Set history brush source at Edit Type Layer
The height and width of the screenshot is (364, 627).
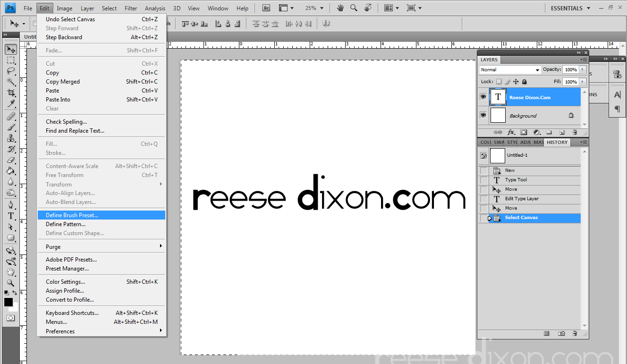[x=484, y=199]
